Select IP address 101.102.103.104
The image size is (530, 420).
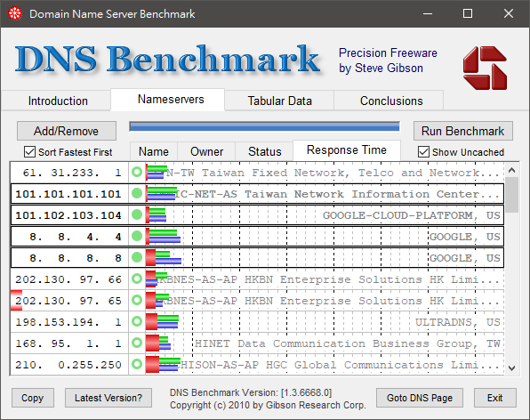click(x=68, y=215)
